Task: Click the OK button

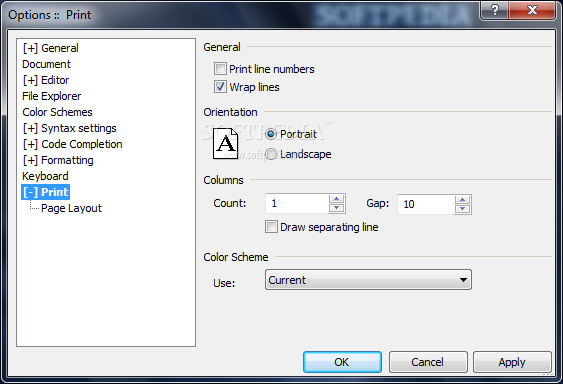Action: tap(342, 362)
